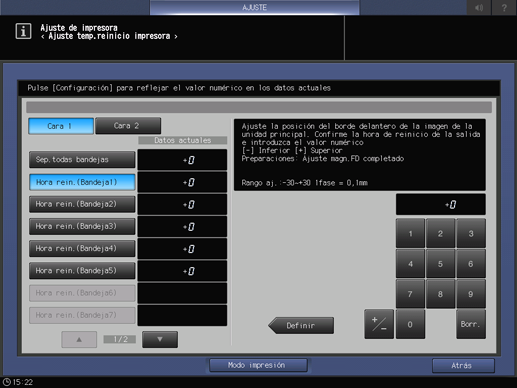Tap keypad number 5
The width and height of the screenshot is (517, 388).
[440, 264]
